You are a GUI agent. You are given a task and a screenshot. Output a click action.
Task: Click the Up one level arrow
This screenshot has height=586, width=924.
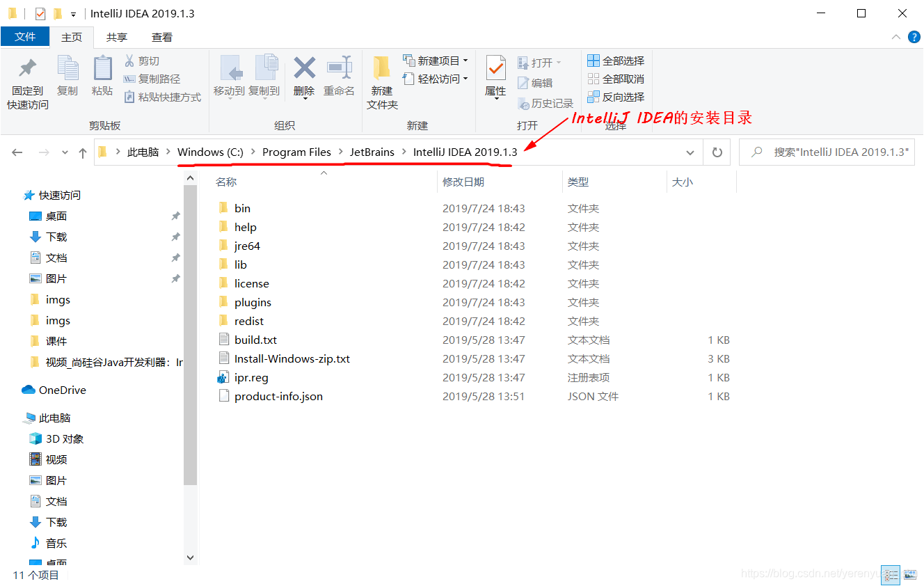83,152
